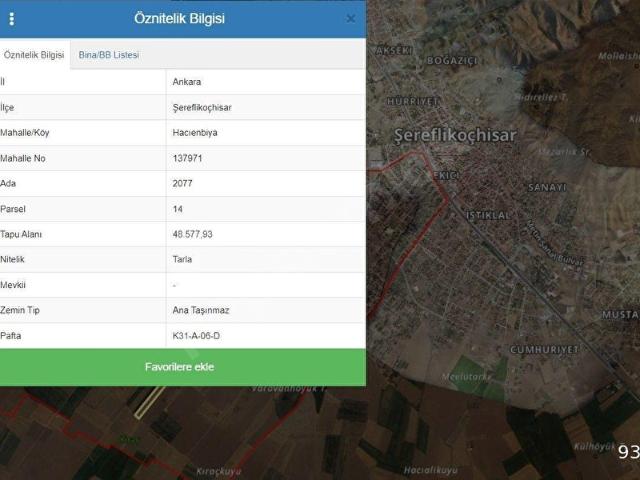The height and width of the screenshot is (480, 640).
Task: Click the Pafta field label
Action: coord(11,336)
